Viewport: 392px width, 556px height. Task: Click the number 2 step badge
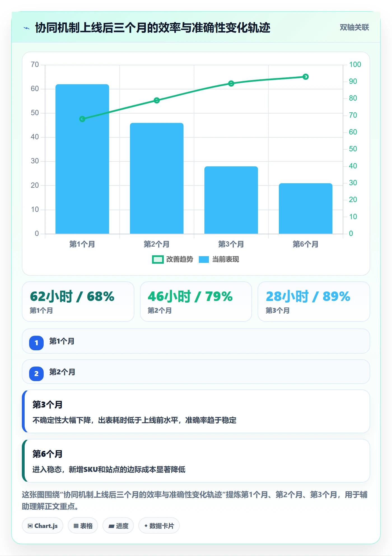click(x=36, y=374)
